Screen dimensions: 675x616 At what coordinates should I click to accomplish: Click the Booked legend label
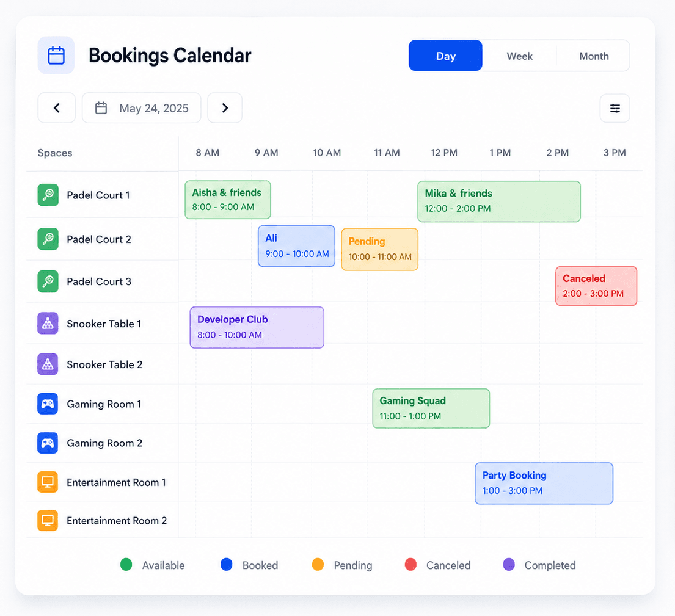pos(260,565)
